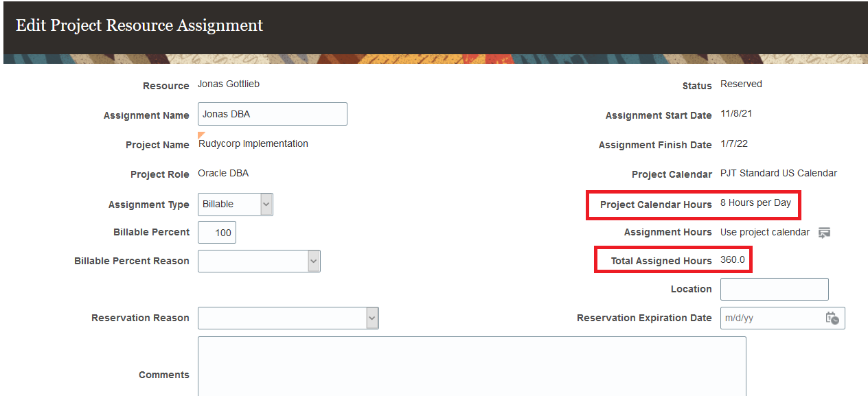This screenshot has width=868, height=396.
Task: Click the Jonas Gottlieb resource name
Action: pyautogui.click(x=229, y=84)
